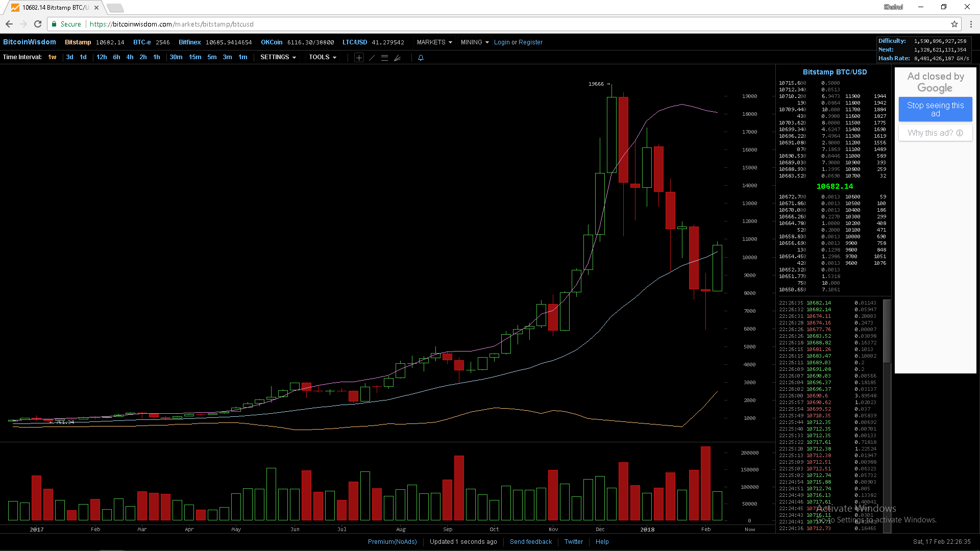Click the Difficulty value text

pos(940,41)
